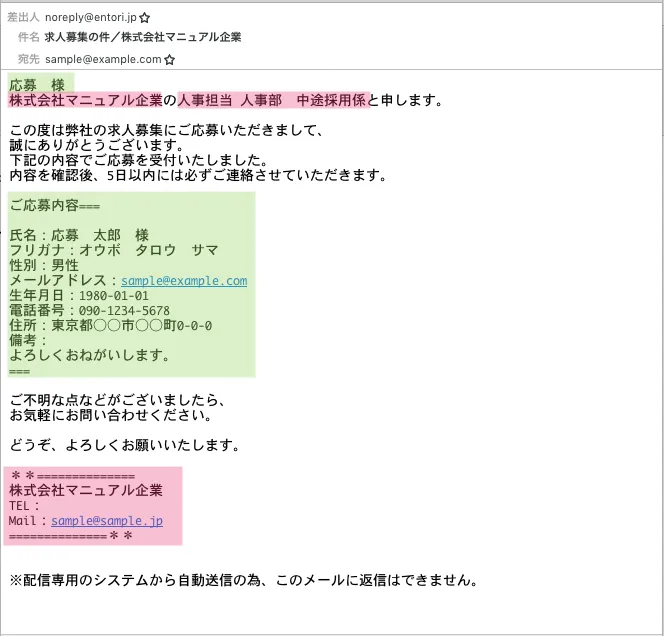Click the star beside recipient sample@example.com

point(169,60)
